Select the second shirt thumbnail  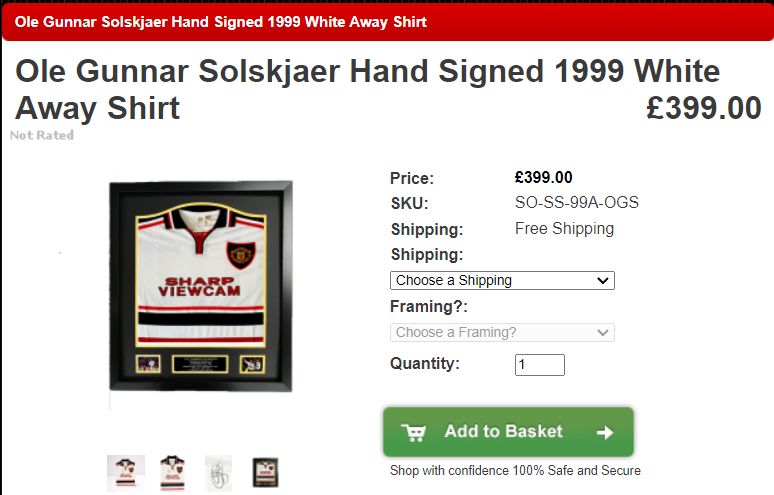click(x=172, y=473)
